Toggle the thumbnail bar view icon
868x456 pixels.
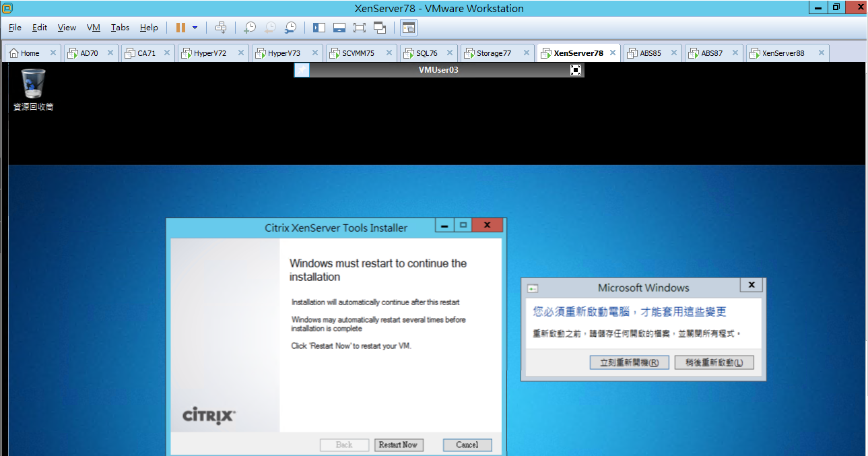[339, 28]
